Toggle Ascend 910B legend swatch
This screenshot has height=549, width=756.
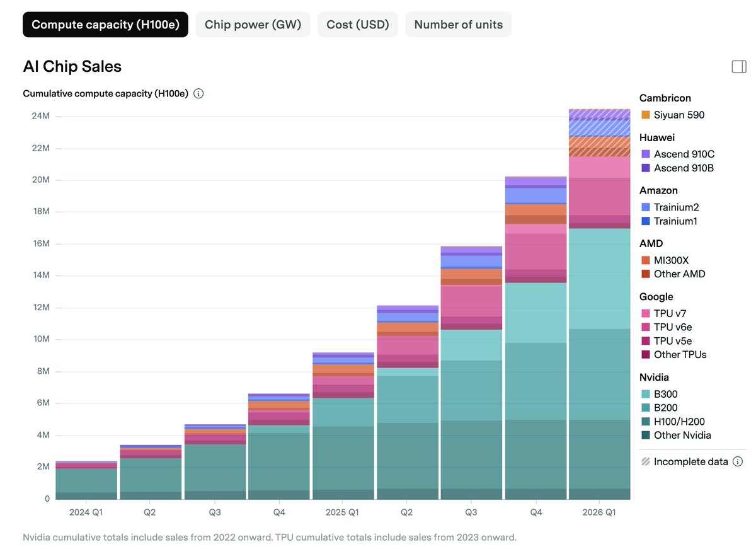[x=645, y=168]
